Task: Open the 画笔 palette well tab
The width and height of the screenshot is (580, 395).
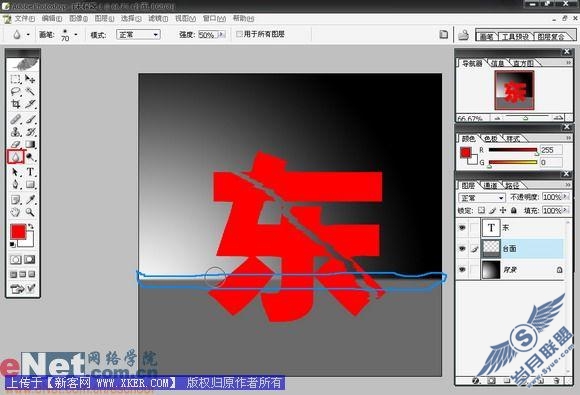Action: (x=486, y=36)
